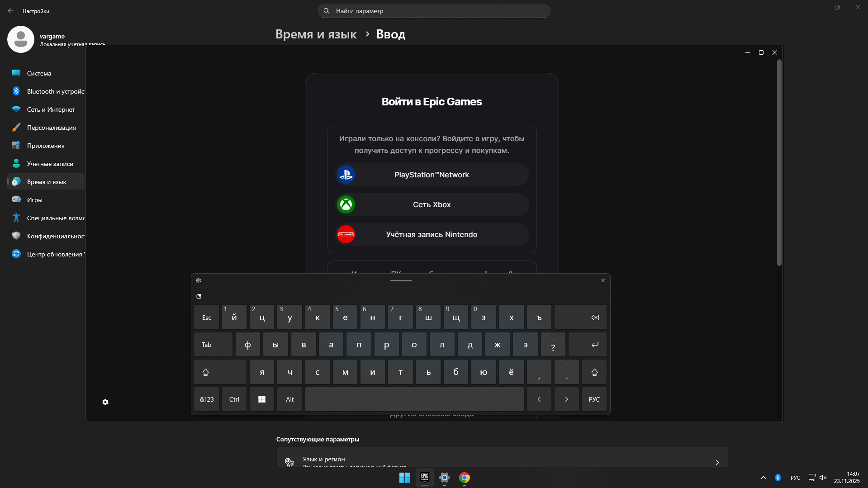Tap the ъ key
This screenshot has width=868, height=488.
(x=539, y=317)
